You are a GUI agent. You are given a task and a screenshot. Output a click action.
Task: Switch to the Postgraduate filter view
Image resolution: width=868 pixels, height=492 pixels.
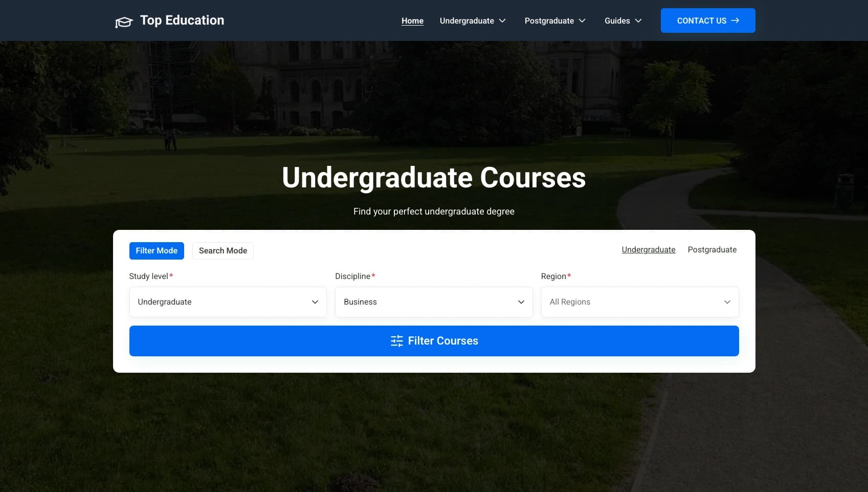click(712, 249)
